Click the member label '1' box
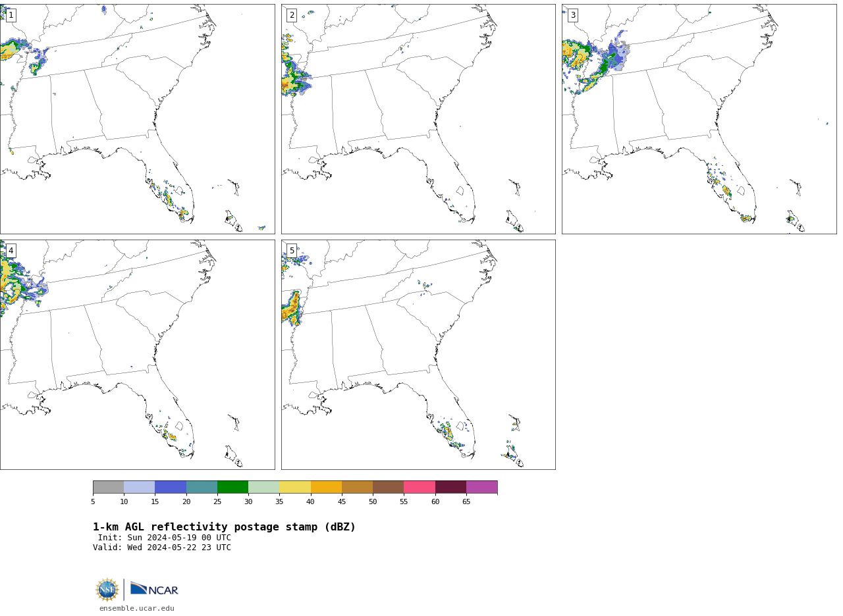The width and height of the screenshot is (843, 616). click(11, 15)
